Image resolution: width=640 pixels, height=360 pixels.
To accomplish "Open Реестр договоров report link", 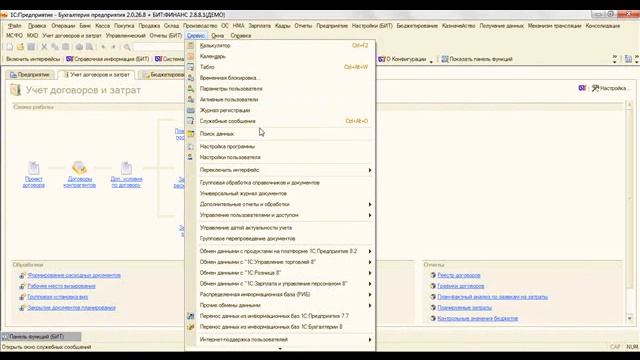I will coord(459,276).
